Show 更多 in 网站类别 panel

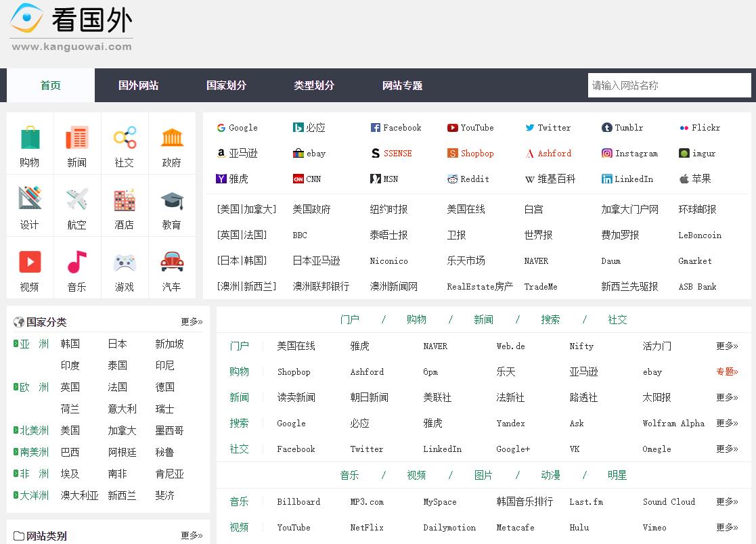pyautogui.click(x=192, y=535)
